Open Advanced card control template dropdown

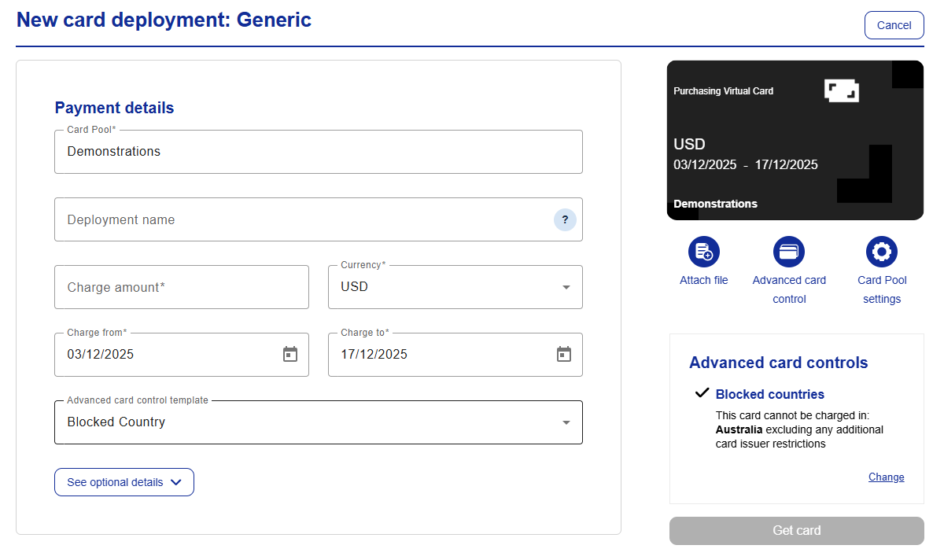coord(319,422)
